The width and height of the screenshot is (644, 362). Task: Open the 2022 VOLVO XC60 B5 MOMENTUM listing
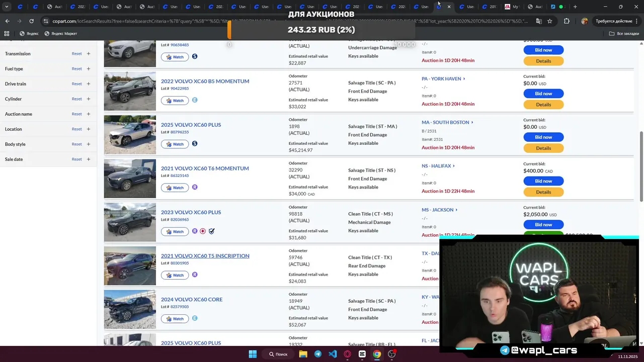pyautogui.click(x=205, y=81)
